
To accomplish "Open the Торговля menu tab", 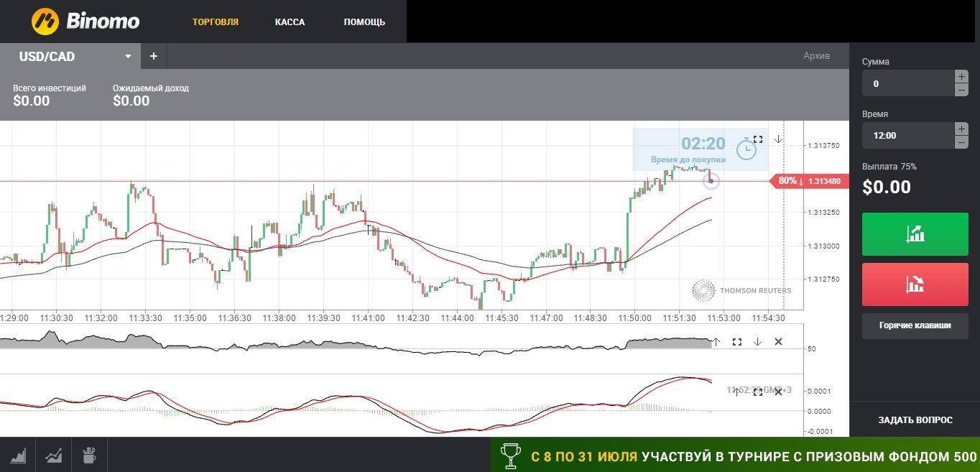I will [x=216, y=22].
